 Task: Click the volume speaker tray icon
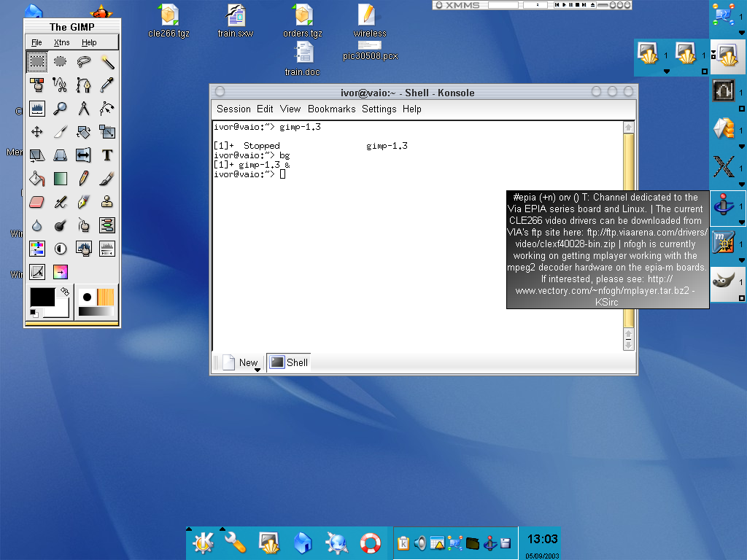(420, 542)
